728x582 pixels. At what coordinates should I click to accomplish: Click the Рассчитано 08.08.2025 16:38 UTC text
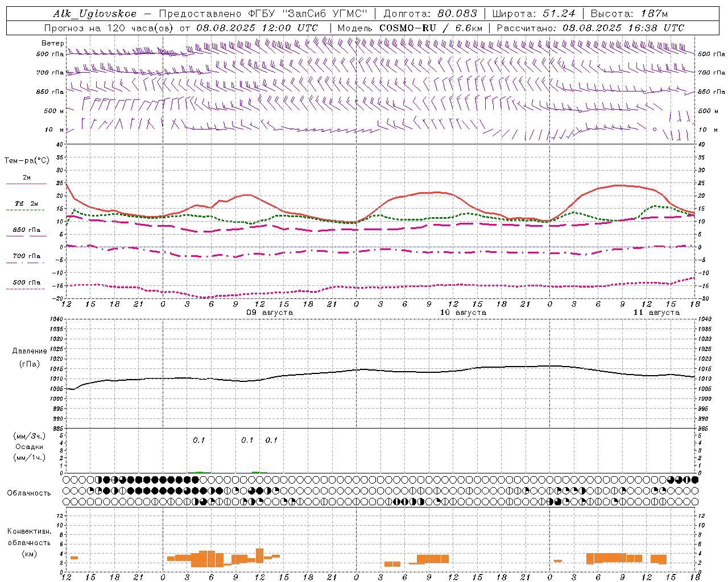(x=590, y=28)
